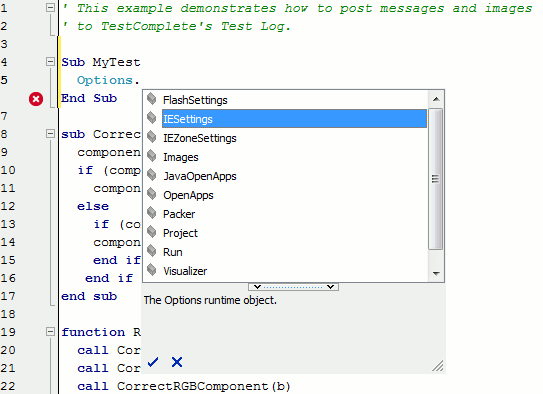Click 'end if' on line 16

[x=109, y=278]
